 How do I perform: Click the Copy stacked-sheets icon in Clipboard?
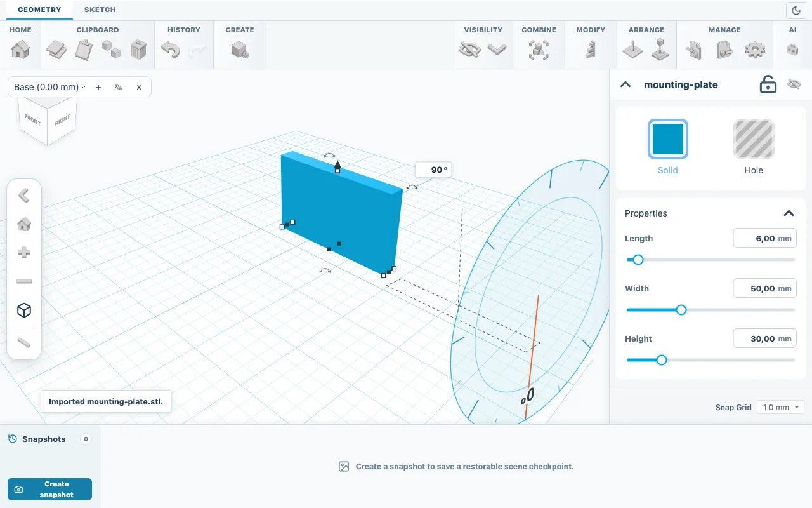pyautogui.click(x=56, y=50)
